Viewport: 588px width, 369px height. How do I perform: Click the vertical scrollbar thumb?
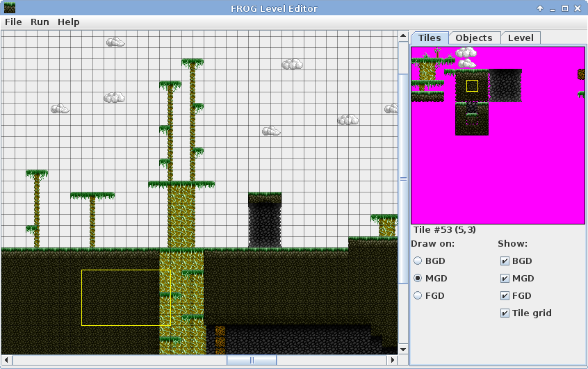pos(403,179)
